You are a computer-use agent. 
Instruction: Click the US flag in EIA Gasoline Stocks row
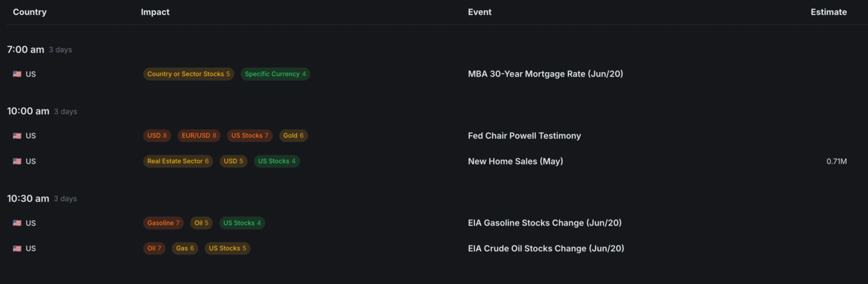(17, 223)
